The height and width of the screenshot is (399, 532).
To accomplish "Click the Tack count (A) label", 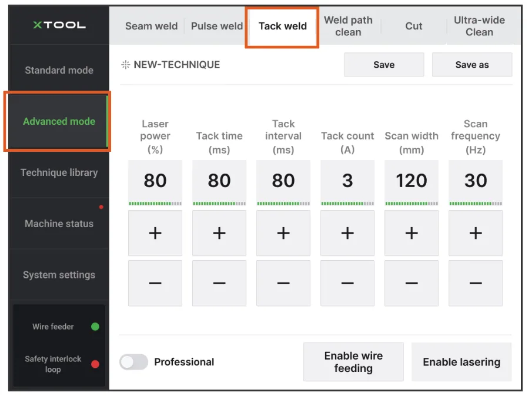I will [347, 142].
